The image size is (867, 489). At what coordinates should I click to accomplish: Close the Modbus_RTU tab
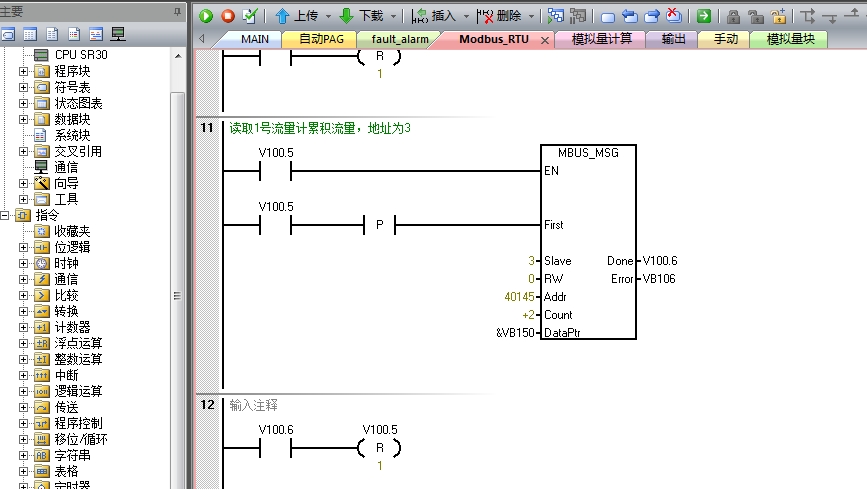coord(545,41)
